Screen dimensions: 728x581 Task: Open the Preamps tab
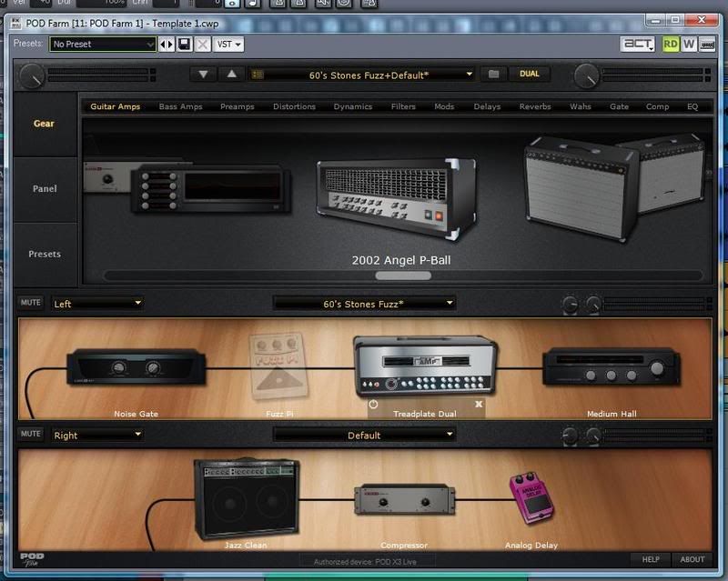[x=238, y=106]
